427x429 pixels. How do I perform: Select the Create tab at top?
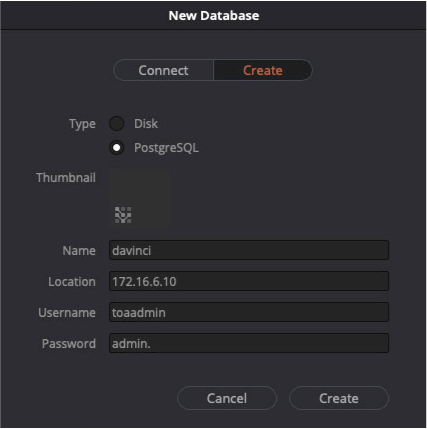point(263,70)
